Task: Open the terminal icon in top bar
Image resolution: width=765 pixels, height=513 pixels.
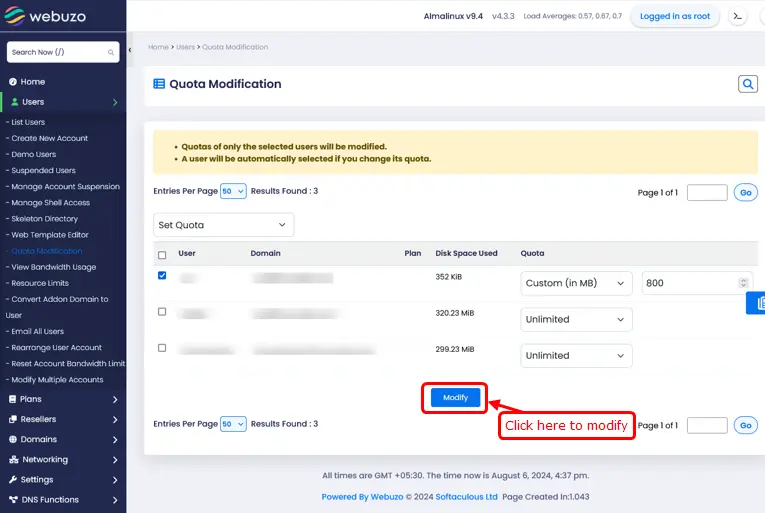Action: (738, 16)
